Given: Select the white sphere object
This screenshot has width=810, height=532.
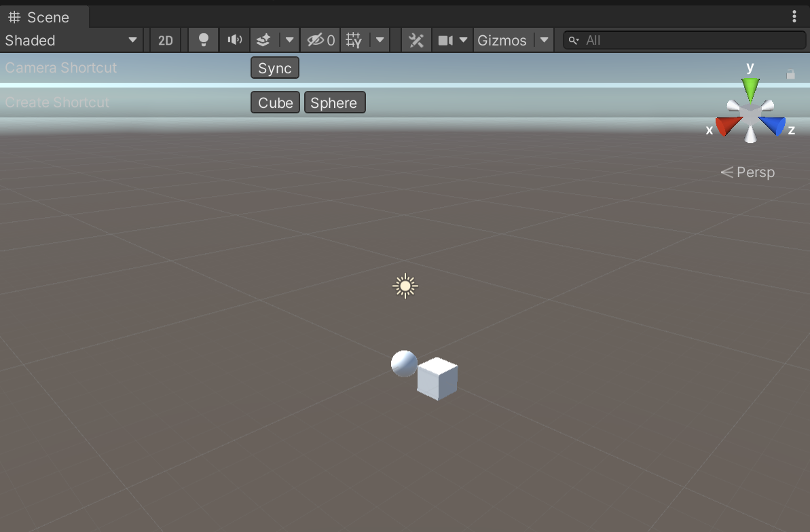Looking at the screenshot, I should tap(403, 363).
